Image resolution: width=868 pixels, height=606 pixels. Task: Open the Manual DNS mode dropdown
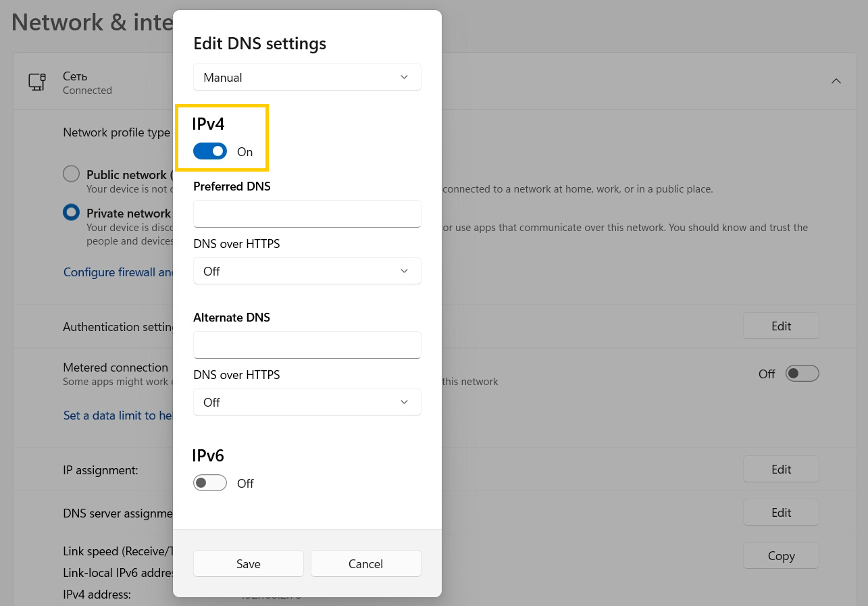pos(307,77)
